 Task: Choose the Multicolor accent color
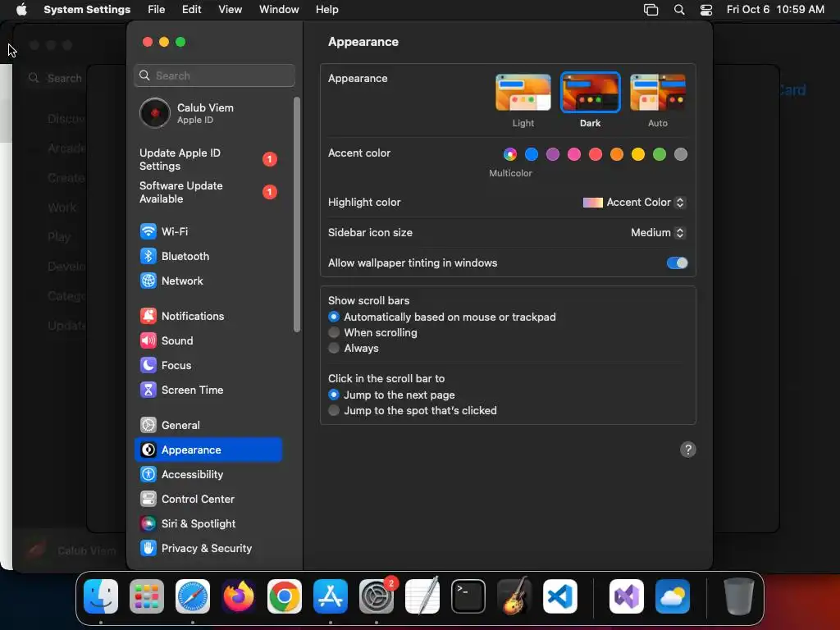pyautogui.click(x=510, y=155)
